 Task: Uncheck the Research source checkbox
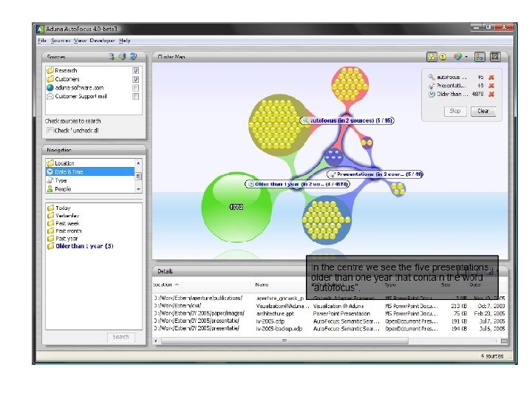[x=136, y=71]
